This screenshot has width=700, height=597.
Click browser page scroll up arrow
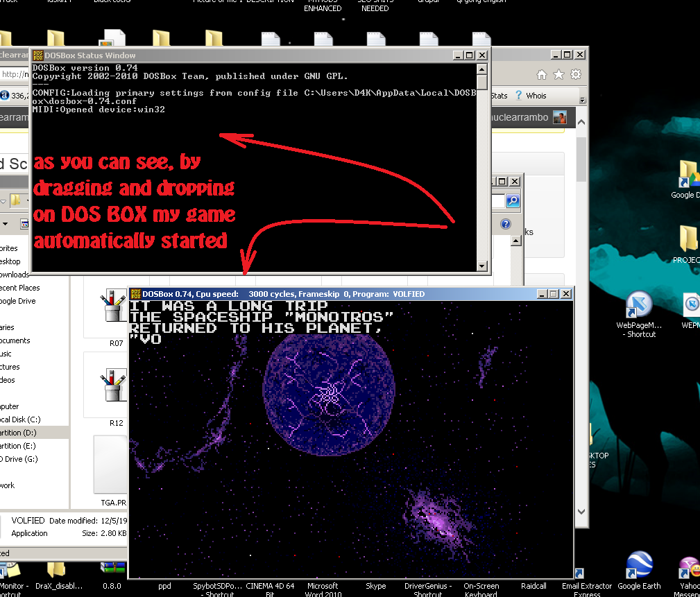point(581,122)
